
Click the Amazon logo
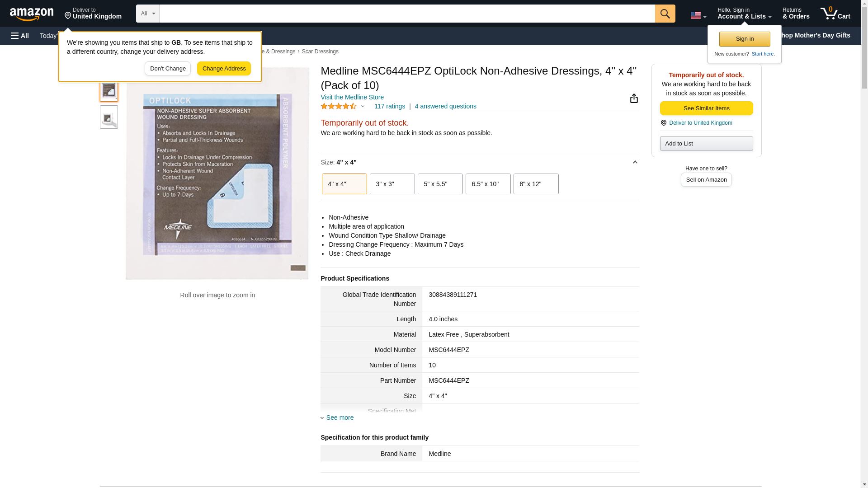click(32, 14)
